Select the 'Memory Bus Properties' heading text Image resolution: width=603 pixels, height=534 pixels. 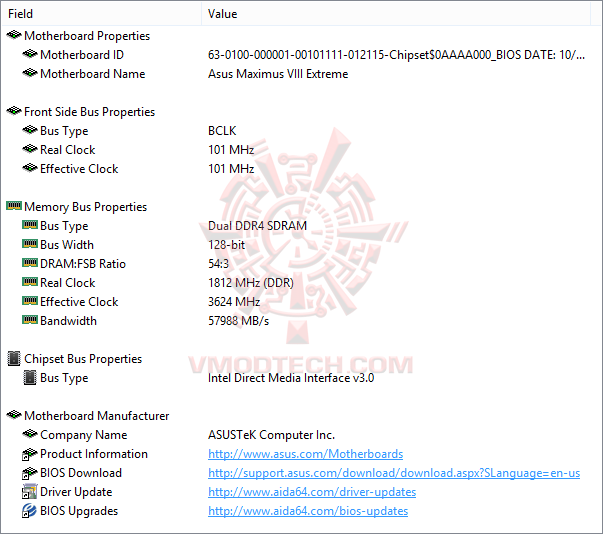(x=85, y=207)
